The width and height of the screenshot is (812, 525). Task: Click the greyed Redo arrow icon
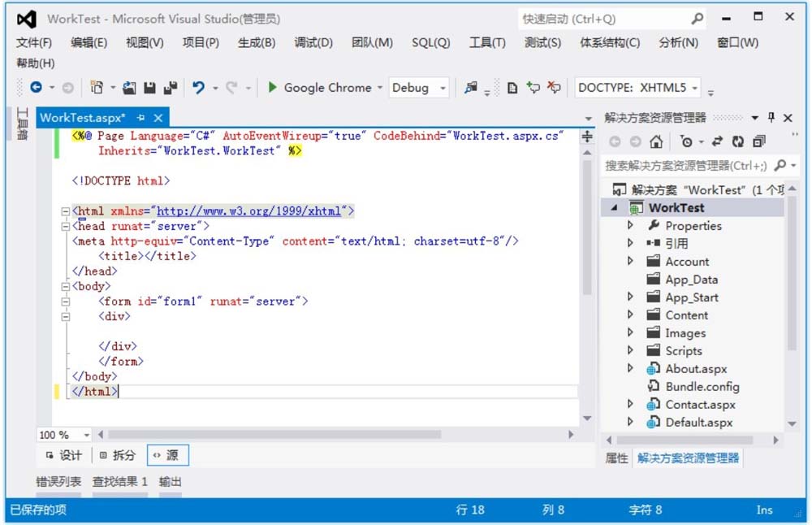231,88
